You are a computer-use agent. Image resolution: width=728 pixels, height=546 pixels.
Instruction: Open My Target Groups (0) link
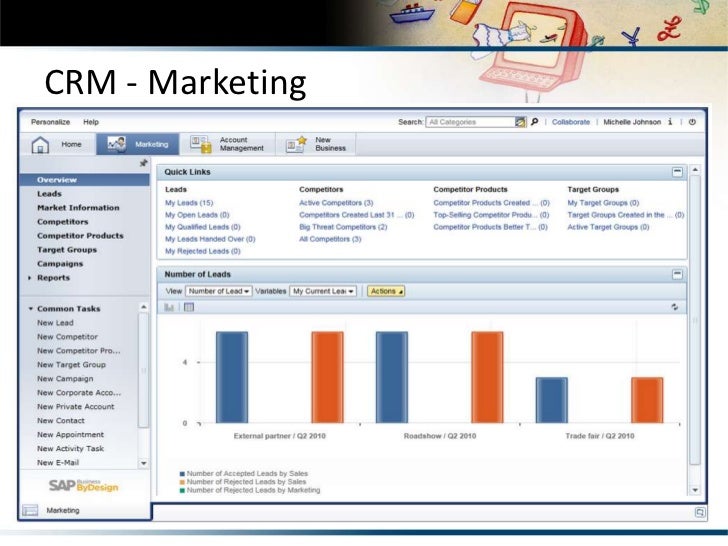click(x=603, y=203)
